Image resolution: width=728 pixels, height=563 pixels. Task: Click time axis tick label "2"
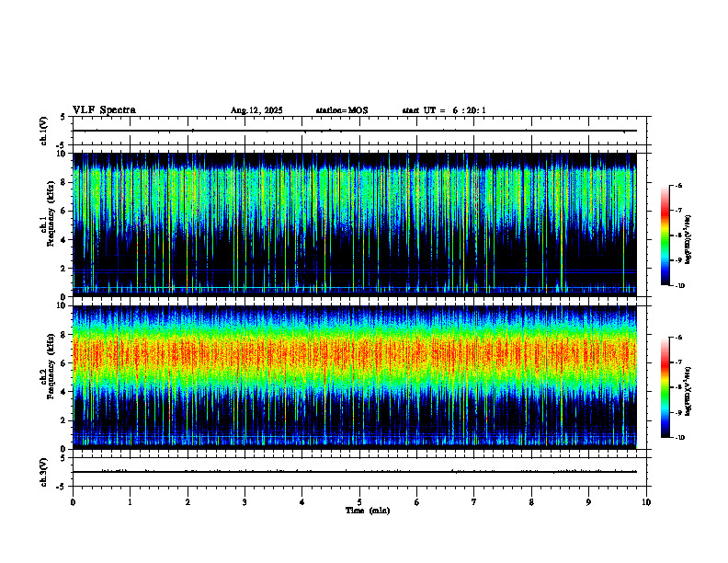point(188,502)
